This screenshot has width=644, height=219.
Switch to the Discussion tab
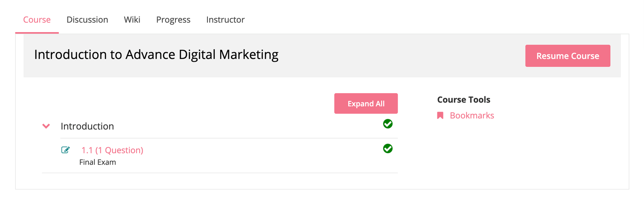[87, 20]
